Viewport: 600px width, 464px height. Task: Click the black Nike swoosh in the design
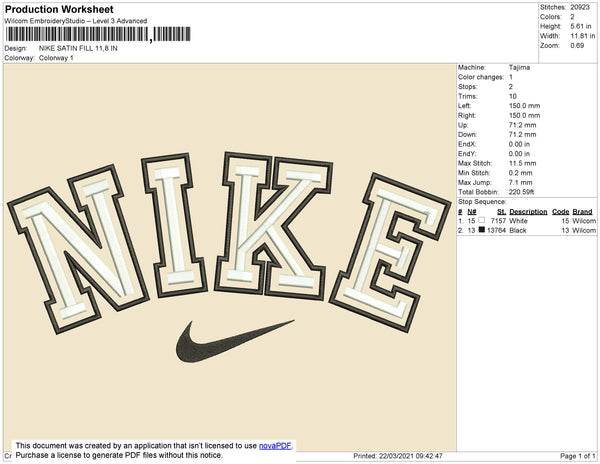(235, 341)
